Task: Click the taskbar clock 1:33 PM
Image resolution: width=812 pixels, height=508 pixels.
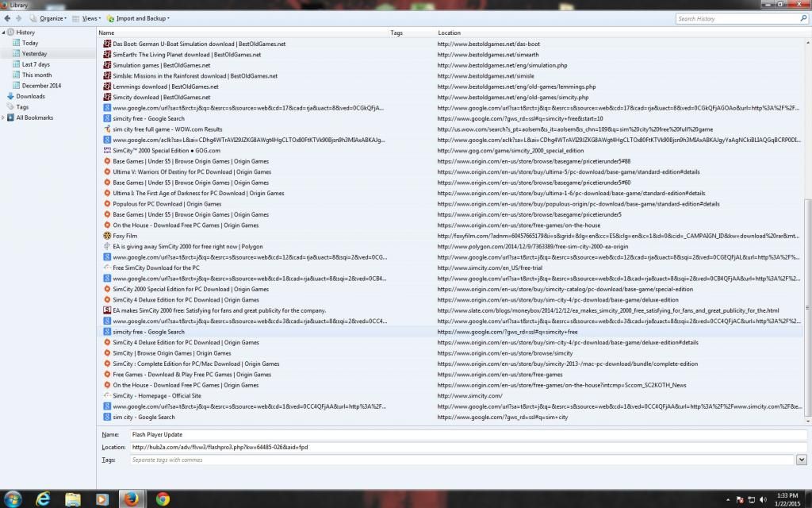Action: pyautogui.click(x=787, y=499)
